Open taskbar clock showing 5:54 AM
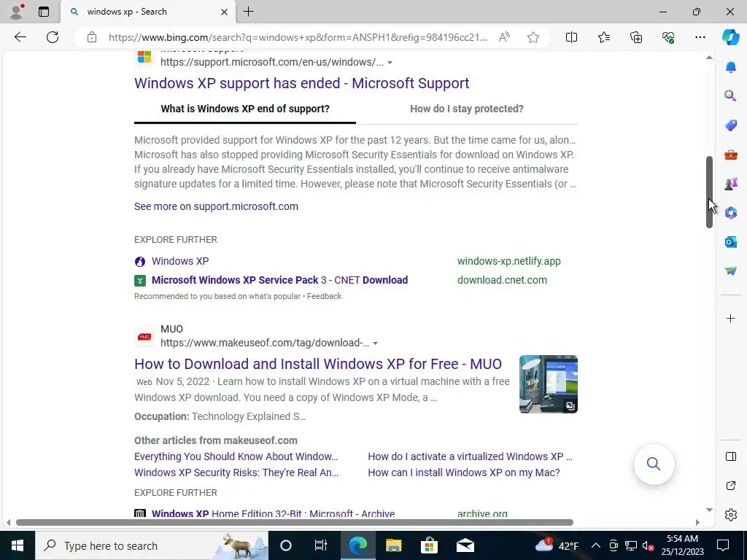747x560 pixels. click(682, 545)
